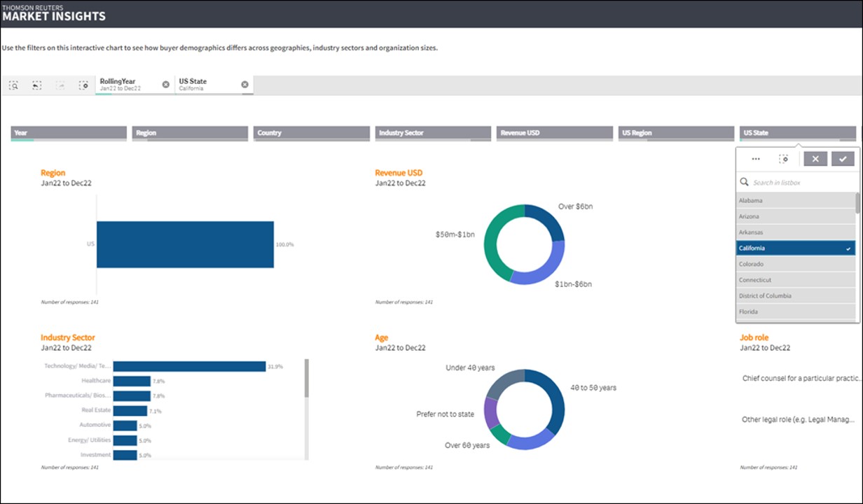Open the smart search selections tool

pyautogui.click(x=13, y=85)
